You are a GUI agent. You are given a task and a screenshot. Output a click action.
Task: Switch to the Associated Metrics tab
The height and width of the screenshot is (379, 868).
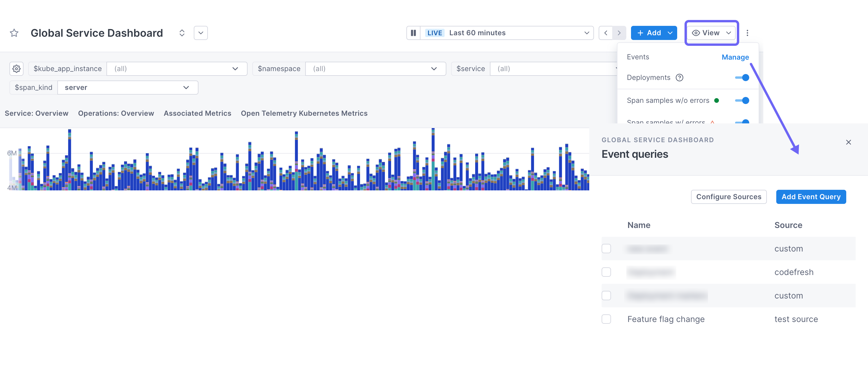point(198,113)
